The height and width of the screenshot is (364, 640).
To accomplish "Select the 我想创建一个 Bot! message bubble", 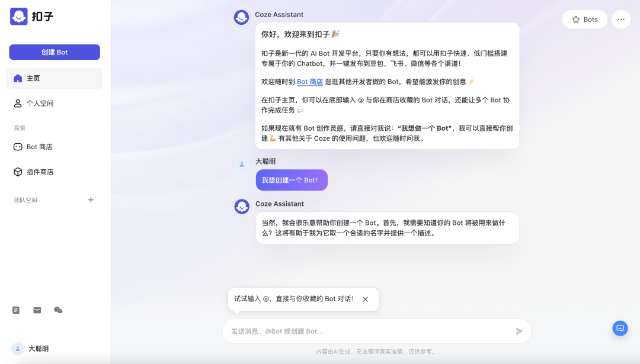I will [292, 180].
